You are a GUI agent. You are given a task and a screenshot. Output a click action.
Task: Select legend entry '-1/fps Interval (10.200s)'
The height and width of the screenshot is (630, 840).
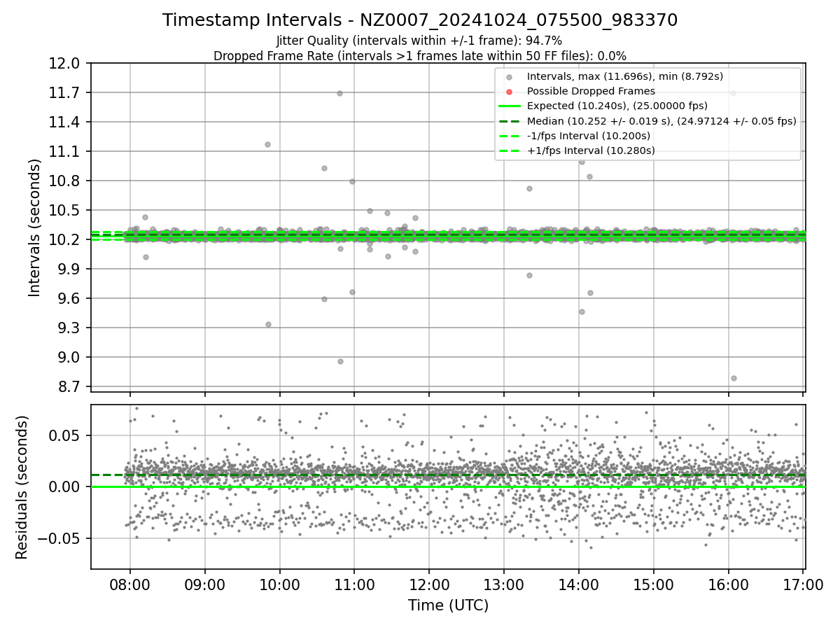(588, 136)
